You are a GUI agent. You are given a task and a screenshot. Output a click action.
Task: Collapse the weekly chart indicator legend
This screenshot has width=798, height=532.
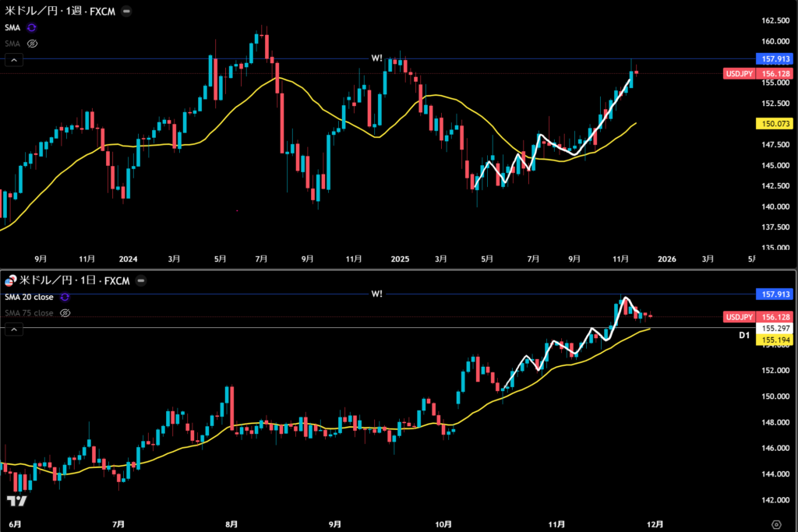coord(15,60)
